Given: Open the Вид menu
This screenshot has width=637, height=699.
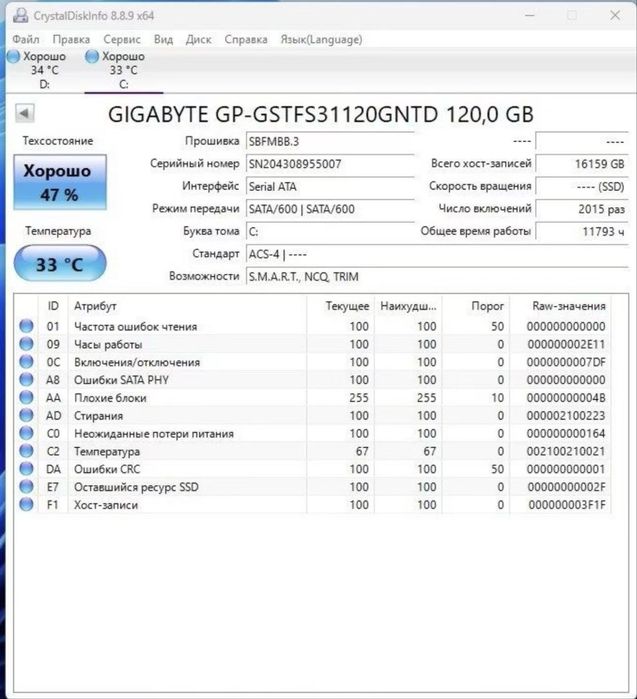Looking at the screenshot, I should (x=164, y=39).
